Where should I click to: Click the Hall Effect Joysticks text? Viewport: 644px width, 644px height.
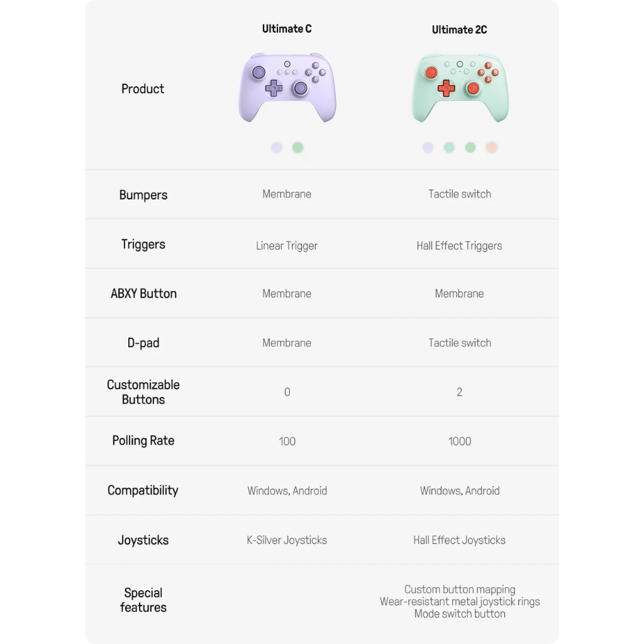coord(459,540)
